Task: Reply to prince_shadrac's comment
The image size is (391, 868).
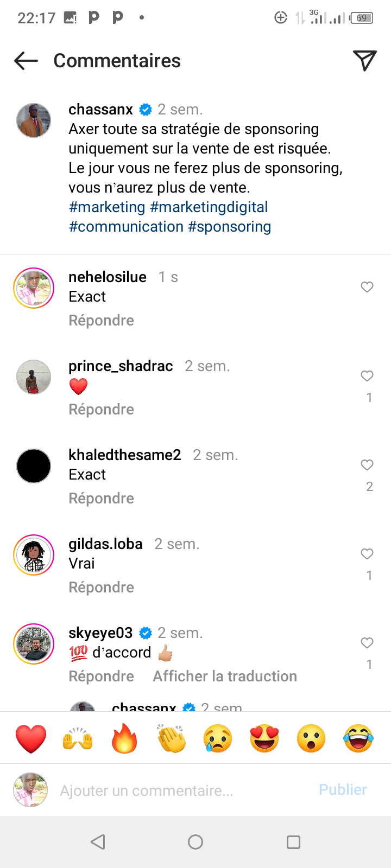Action: tap(101, 410)
